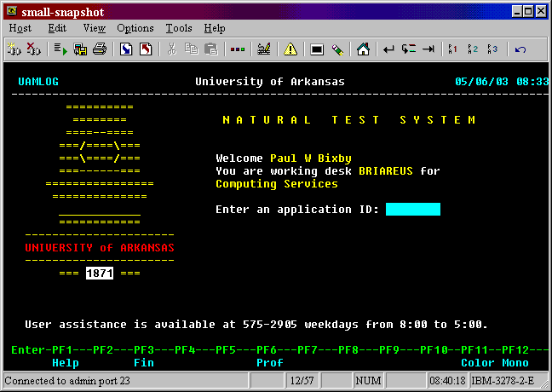The height and width of the screenshot is (392, 552).
Task: Click the Mono label under PF12
Action: click(515, 363)
